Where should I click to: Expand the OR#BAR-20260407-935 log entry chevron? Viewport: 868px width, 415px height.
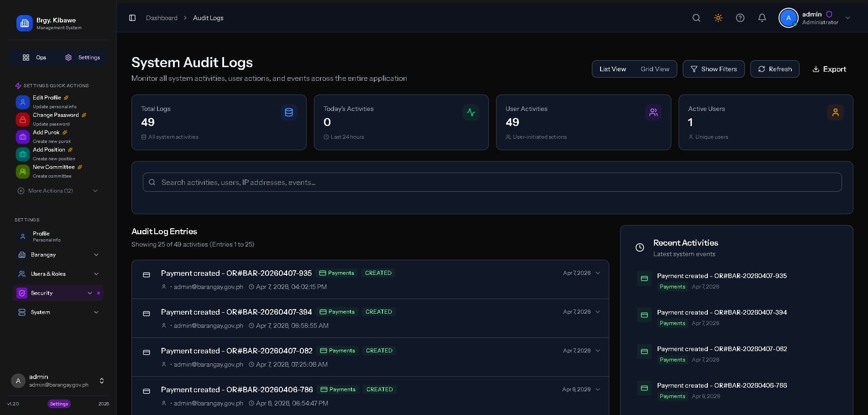pos(598,273)
